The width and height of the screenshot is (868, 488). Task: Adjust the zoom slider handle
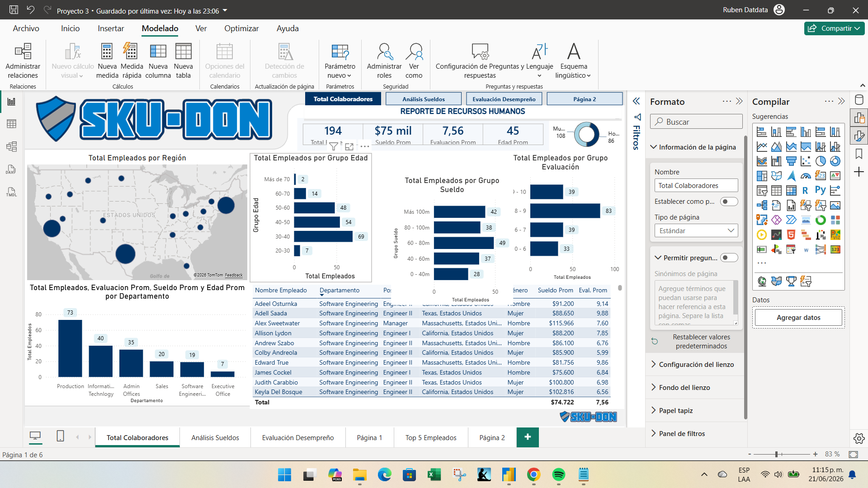coord(776,454)
